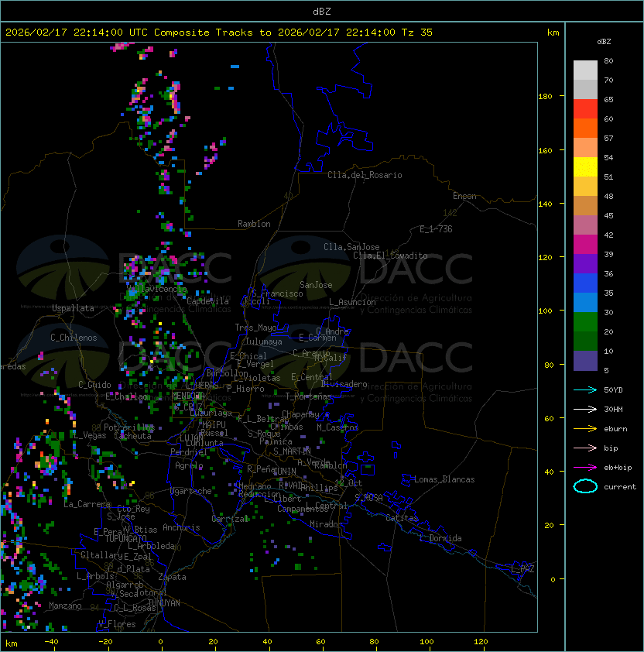This screenshot has width=644, height=652.
Task: Click the 'Clla.del_Rosario' map label
Action: [365, 175]
